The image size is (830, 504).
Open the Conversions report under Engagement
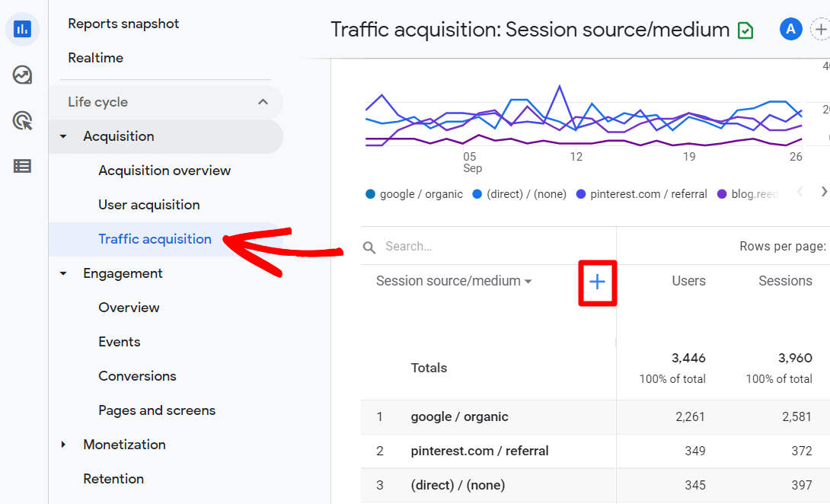click(137, 375)
